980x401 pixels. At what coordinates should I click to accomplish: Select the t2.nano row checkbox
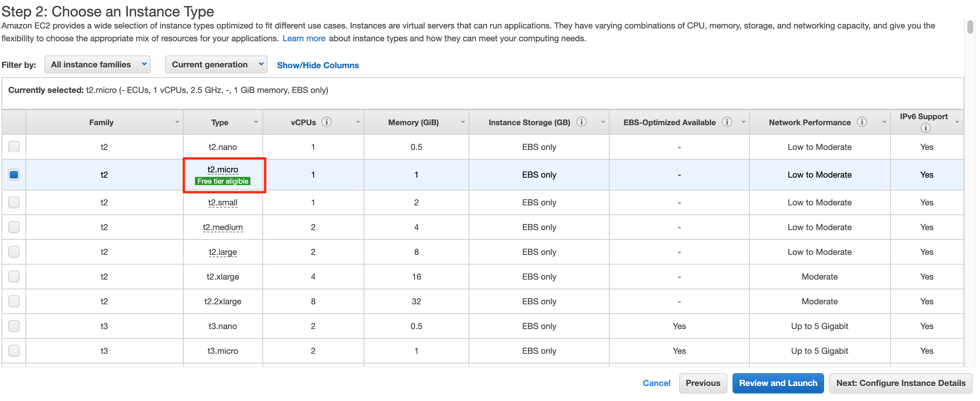(14, 147)
